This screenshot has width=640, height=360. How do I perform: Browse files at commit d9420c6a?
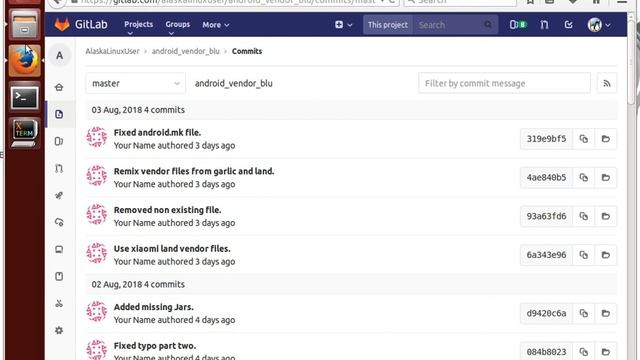pyautogui.click(x=606, y=313)
